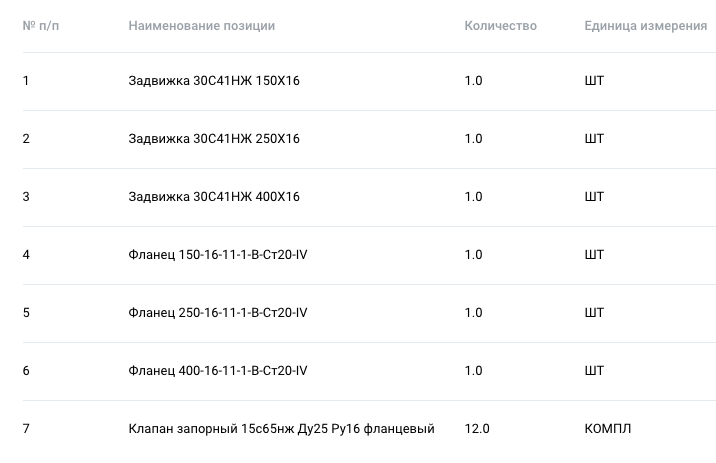Select Клапан запорный 15с65нж Ду25 Ру16 фланцевый
This screenshot has width=716, height=463.
pos(281,429)
